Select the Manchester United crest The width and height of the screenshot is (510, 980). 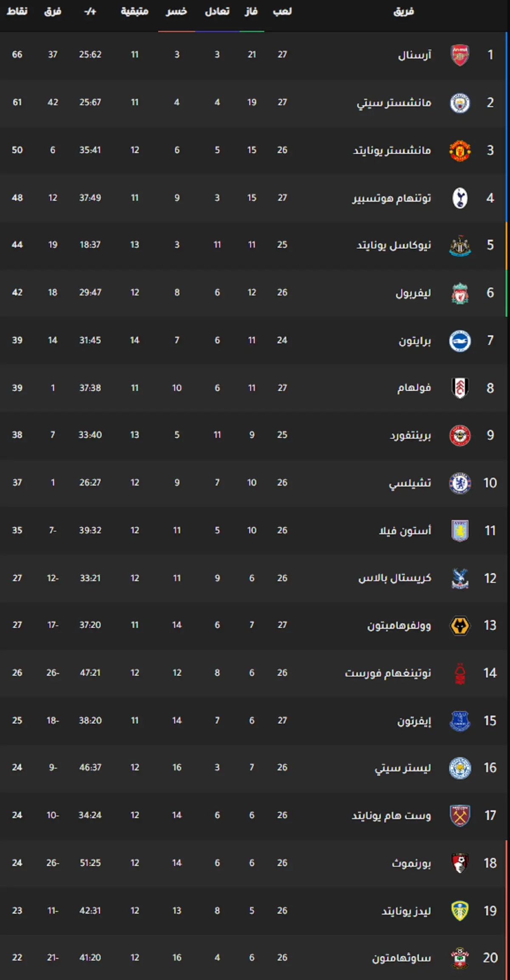pyautogui.click(x=460, y=151)
